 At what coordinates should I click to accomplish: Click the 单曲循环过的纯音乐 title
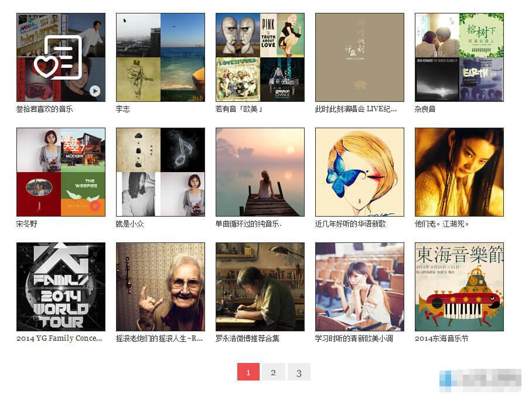[x=248, y=224]
